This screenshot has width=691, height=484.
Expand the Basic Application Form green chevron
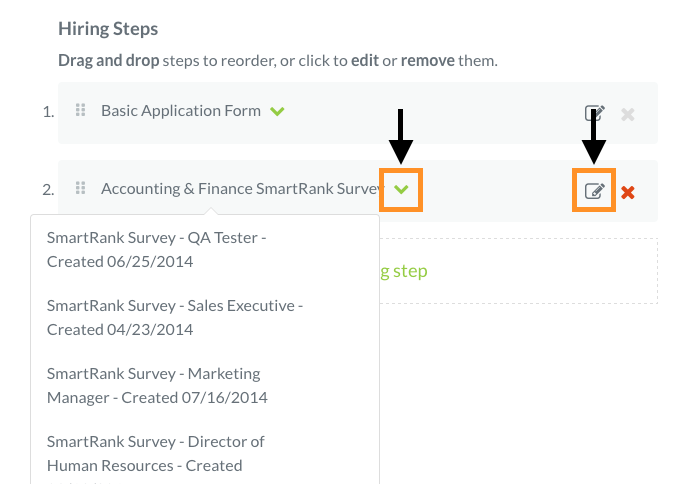tap(277, 111)
